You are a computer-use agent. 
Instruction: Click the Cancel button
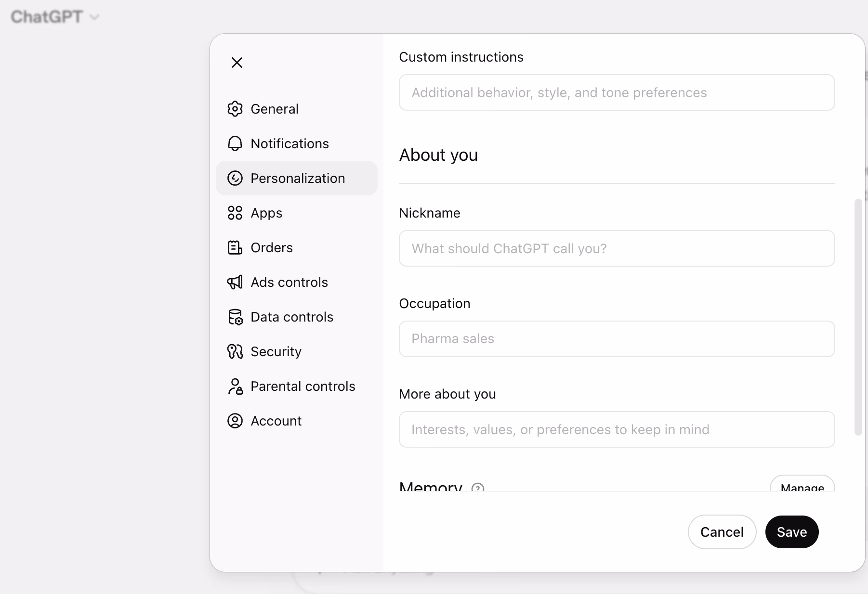[x=722, y=532]
